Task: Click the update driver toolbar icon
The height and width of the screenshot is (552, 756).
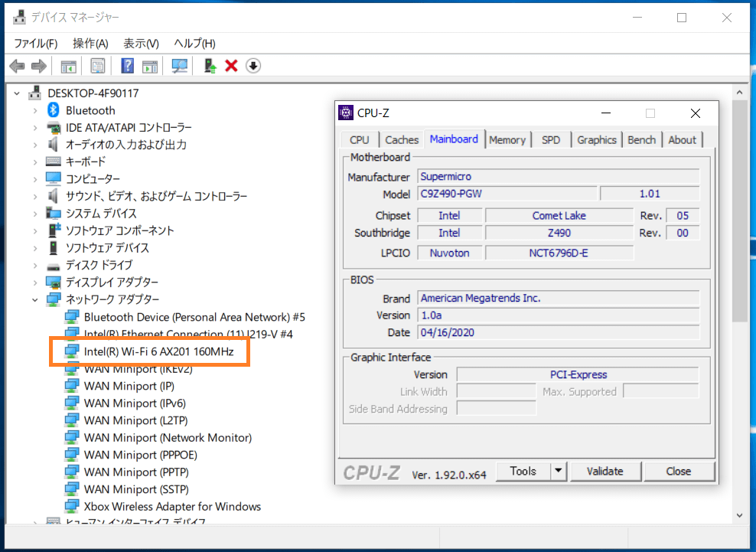Action: [x=210, y=66]
